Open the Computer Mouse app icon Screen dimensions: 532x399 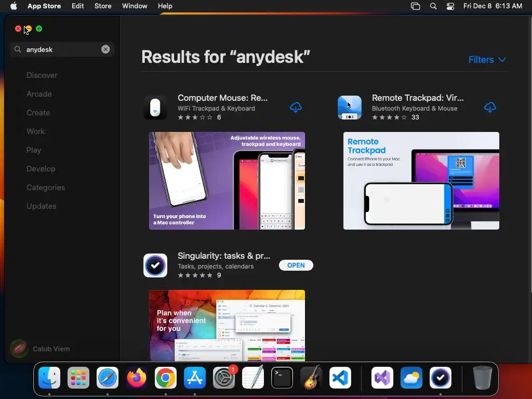point(155,108)
